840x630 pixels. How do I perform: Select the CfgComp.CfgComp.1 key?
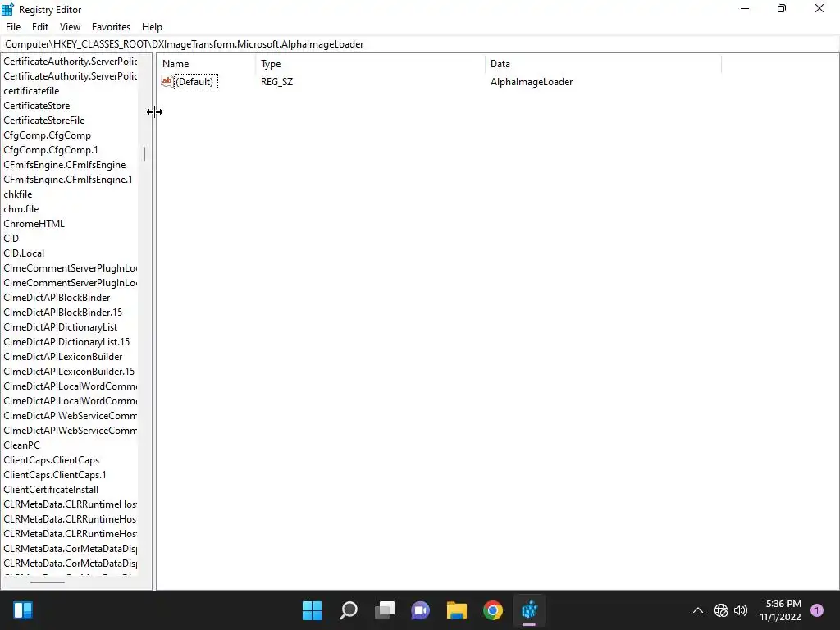(x=51, y=150)
